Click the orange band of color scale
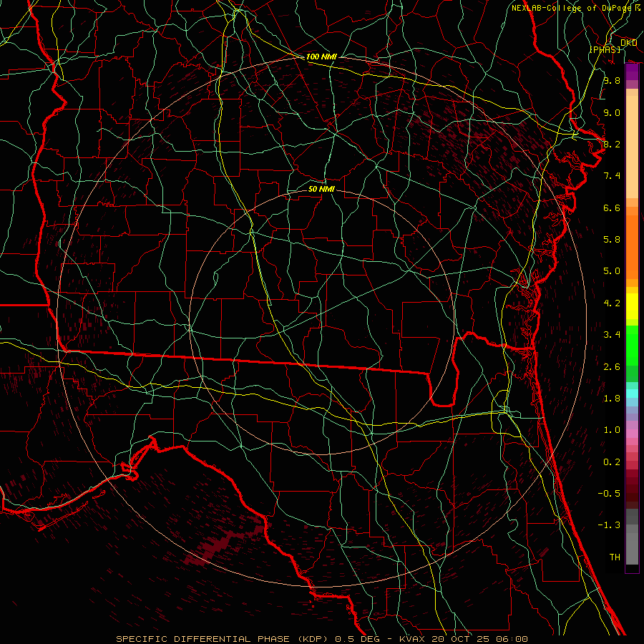The height and width of the screenshot is (644, 644). (x=632, y=247)
